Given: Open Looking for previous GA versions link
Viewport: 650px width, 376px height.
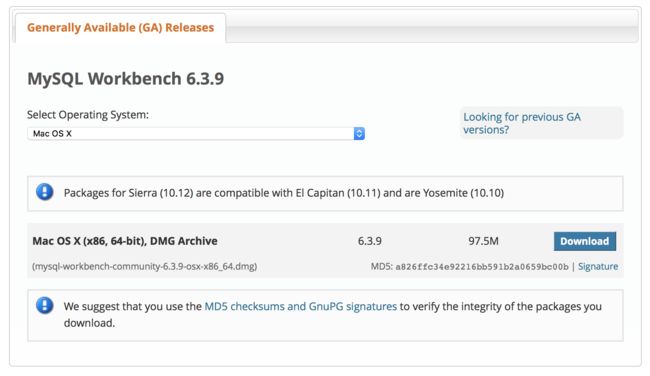Looking at the screenshot, I should (x=521, y=123).
